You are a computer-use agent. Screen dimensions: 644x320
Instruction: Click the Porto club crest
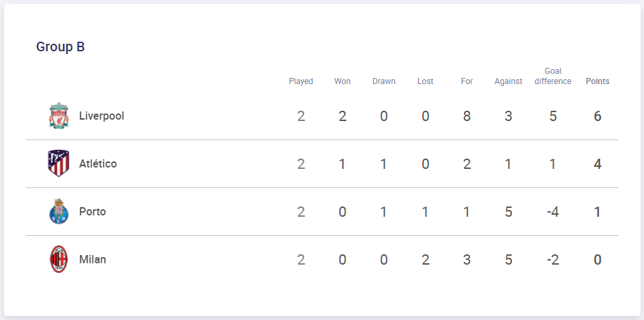pyautogui.click(x=59, y=212)
